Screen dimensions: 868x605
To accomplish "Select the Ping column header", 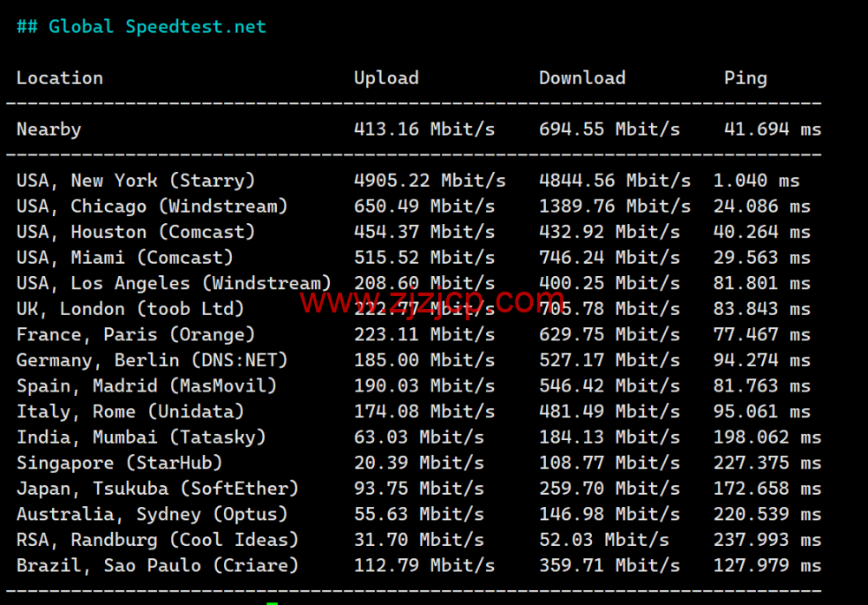I will pyautogui.click(x=745, y=78).
